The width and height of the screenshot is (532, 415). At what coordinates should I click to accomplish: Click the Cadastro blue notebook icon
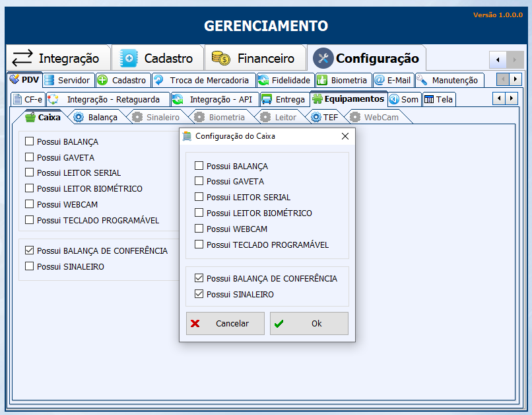click(x=128, y=58)
